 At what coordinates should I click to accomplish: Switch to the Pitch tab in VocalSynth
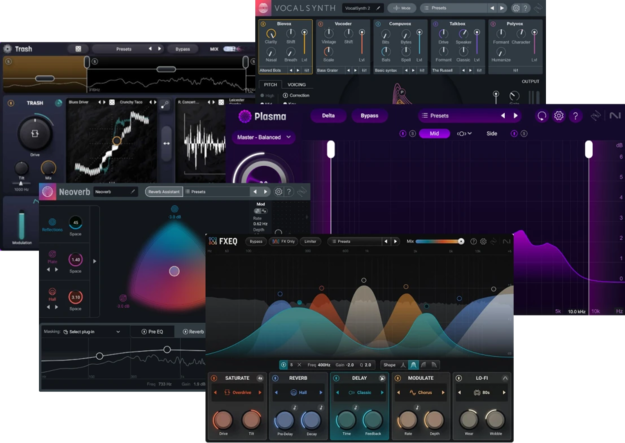coord(270,85)
